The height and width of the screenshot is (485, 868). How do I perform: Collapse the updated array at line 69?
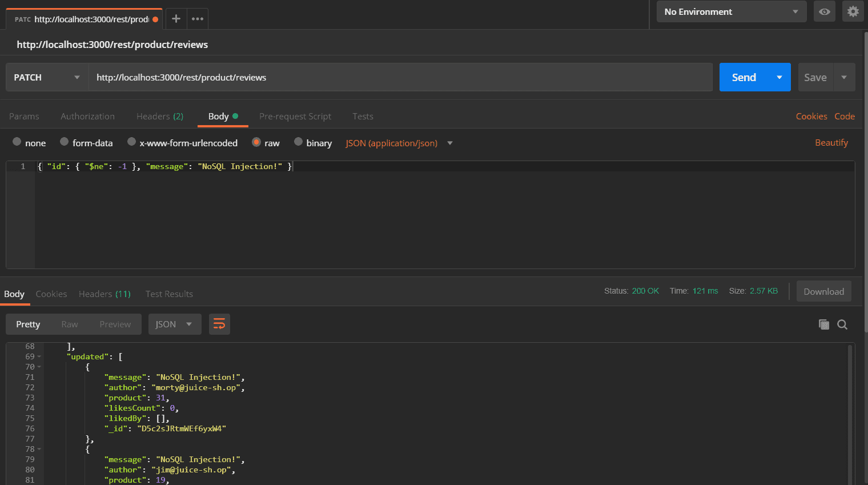39,357
